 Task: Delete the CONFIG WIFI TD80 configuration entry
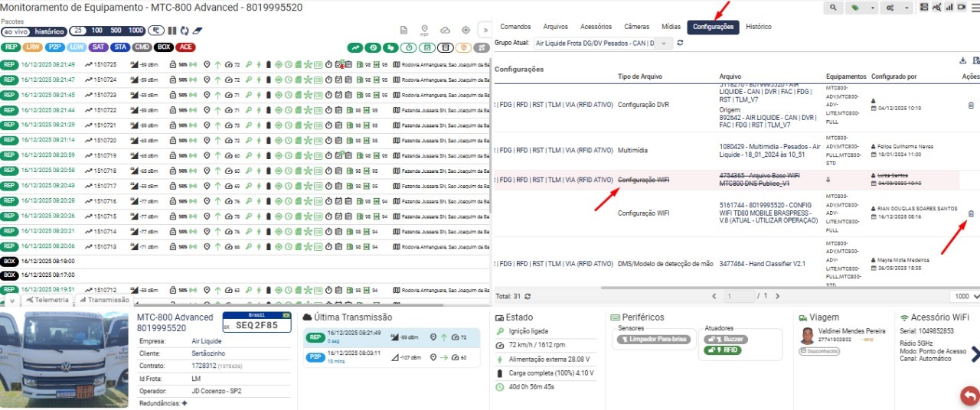(x=971, y=214)
